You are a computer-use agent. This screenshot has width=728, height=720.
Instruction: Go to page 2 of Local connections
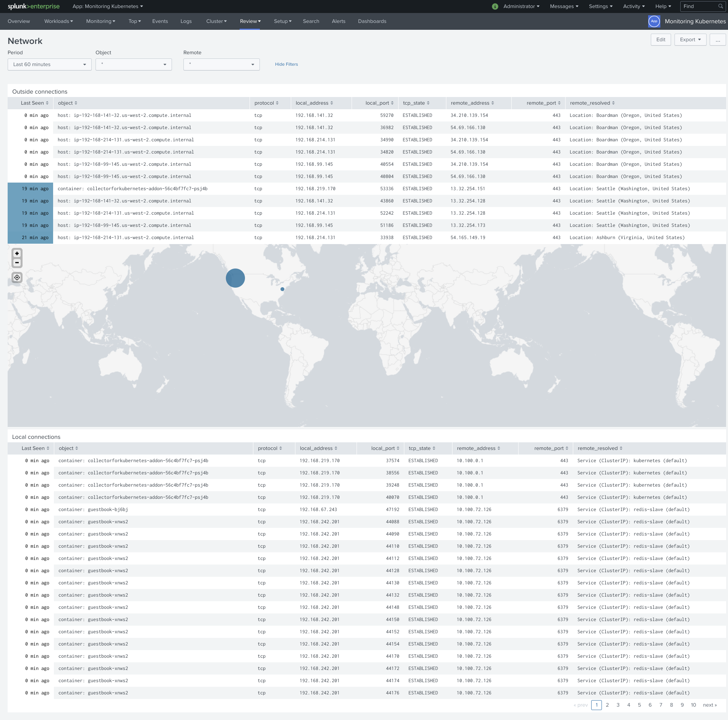tap(607, 705)
